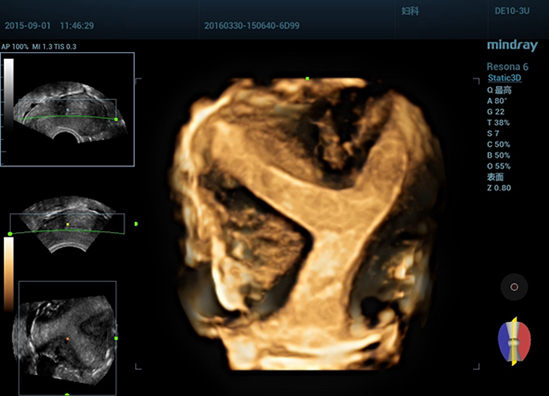Click the Static3D mode link
Image resolution: width=549 pixels, height=396 pixels.
[505, 78]
